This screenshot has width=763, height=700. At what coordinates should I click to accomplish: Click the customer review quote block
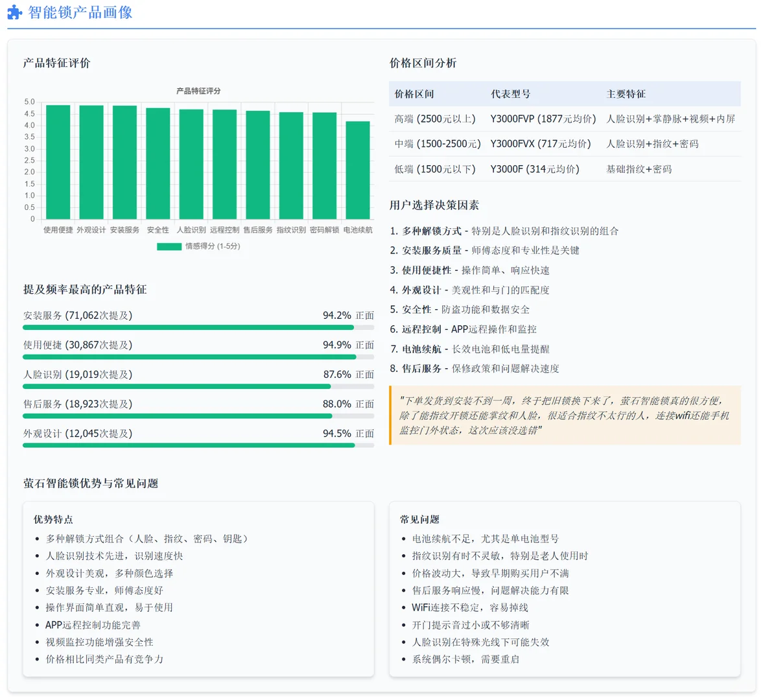click(565, 415)
